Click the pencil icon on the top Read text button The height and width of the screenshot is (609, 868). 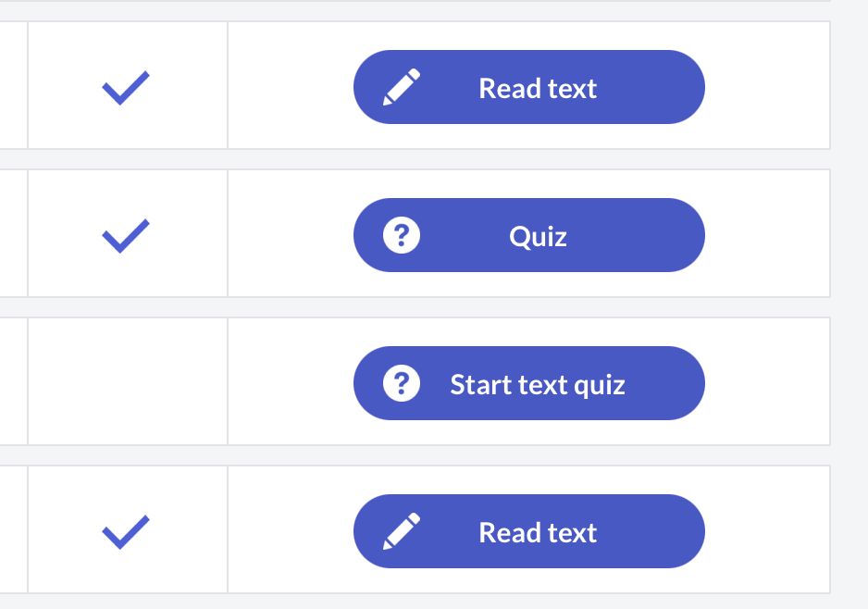(402, 87)
